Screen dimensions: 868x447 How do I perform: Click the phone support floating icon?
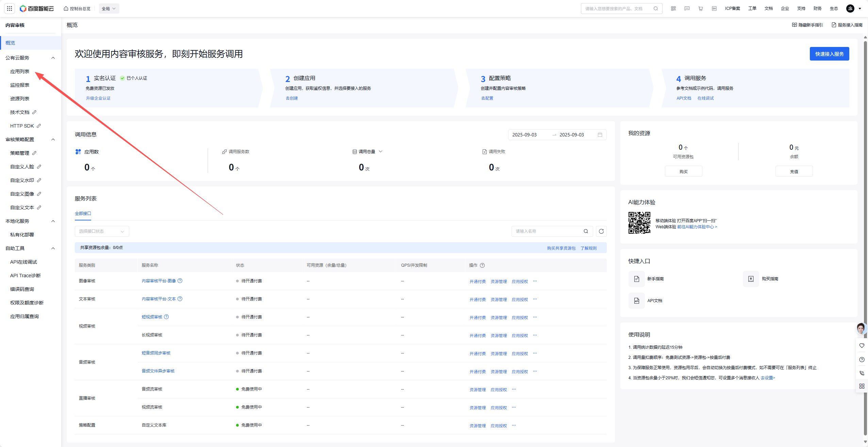coord(862,373)
